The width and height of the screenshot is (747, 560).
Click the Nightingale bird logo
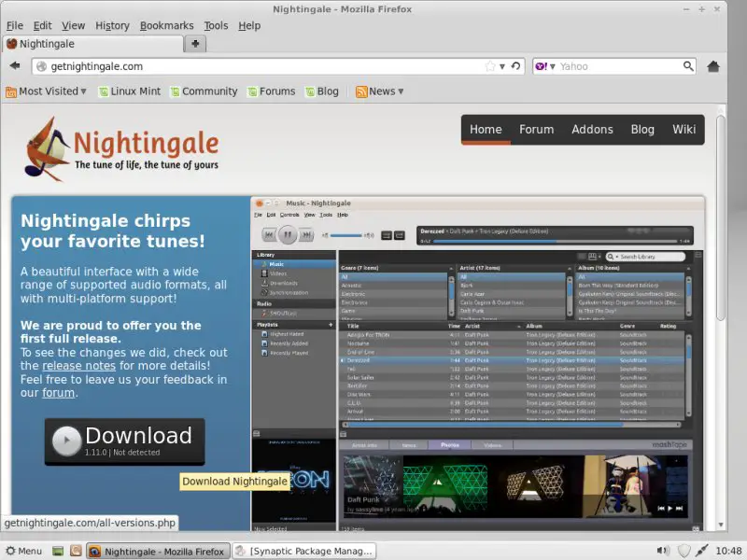(46, 148)
